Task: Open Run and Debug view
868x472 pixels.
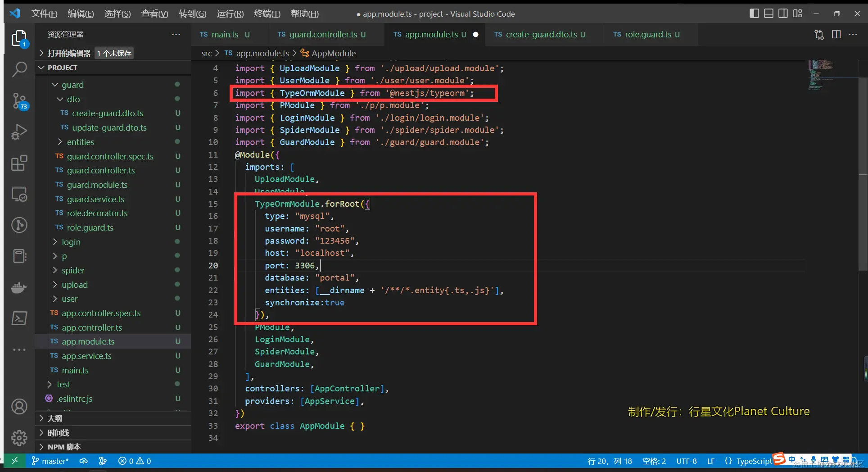Action: tap(19, 132)
